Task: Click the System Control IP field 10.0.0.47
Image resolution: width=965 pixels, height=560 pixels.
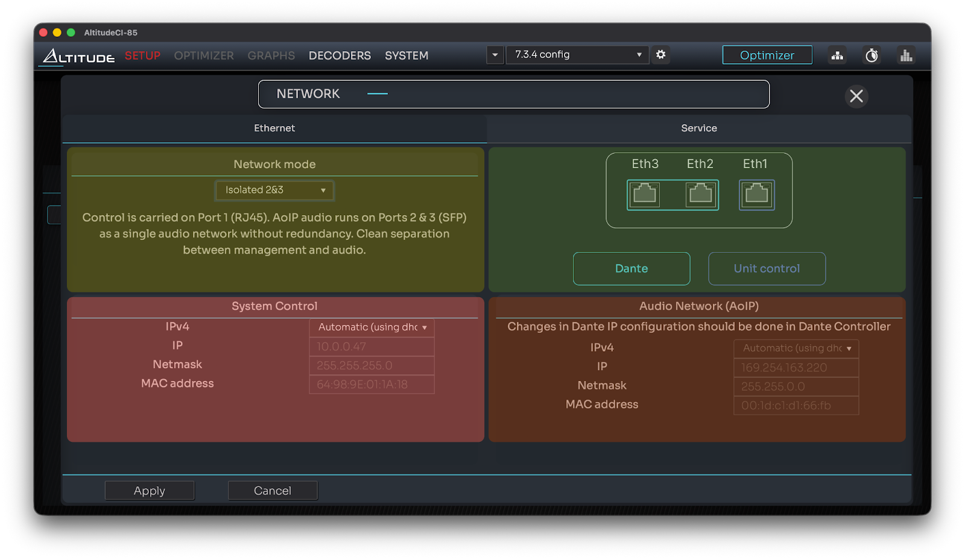Action: click(x=372, y=347)
